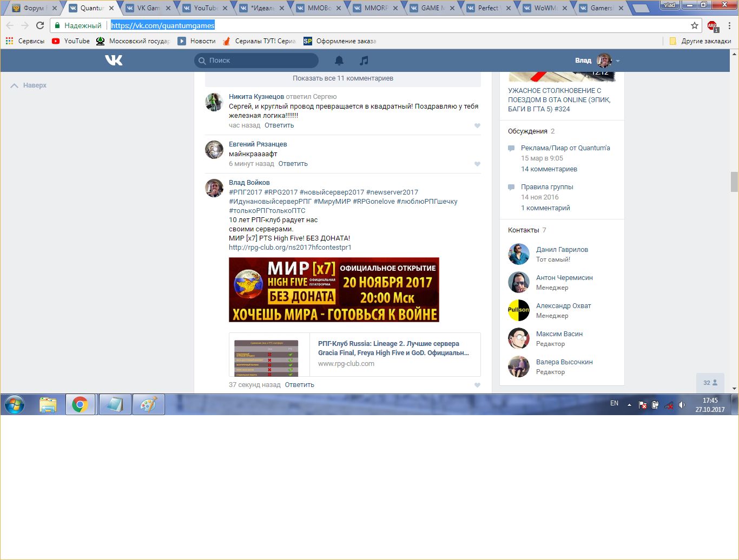This screenshot has width=739, height=560.
Task: Reply to Влад Войков's comment
Action: click(x=299, y=385)
